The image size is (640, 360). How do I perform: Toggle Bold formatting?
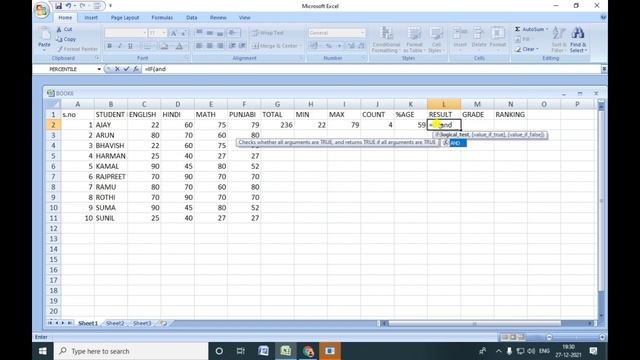[109, 46]
